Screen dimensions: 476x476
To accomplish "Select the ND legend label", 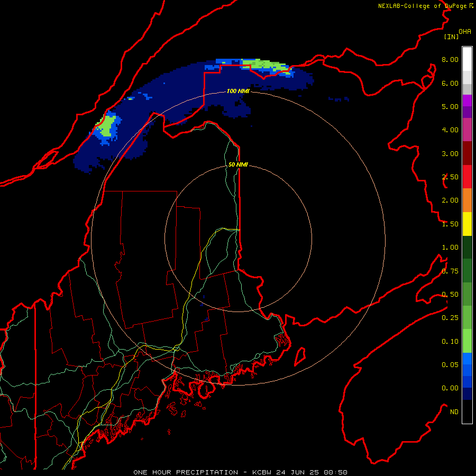I will coord(454,412).
